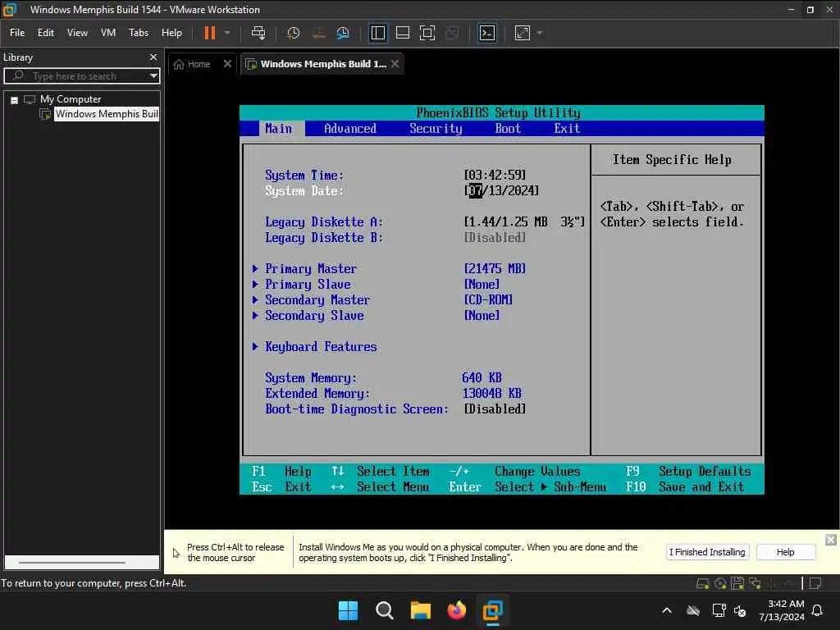840x630 pixels.
Task: Click Legacy Diskette B Disabled value
Action: point(495,237)
